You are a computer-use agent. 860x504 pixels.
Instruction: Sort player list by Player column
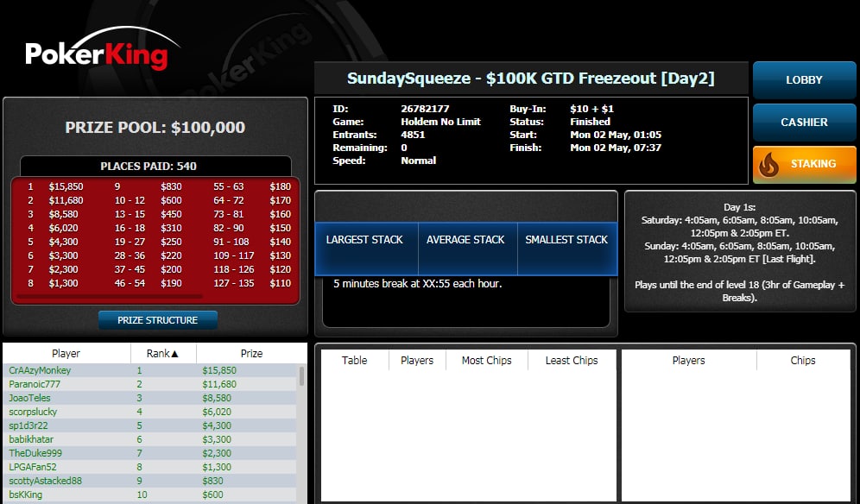point(66,353)
